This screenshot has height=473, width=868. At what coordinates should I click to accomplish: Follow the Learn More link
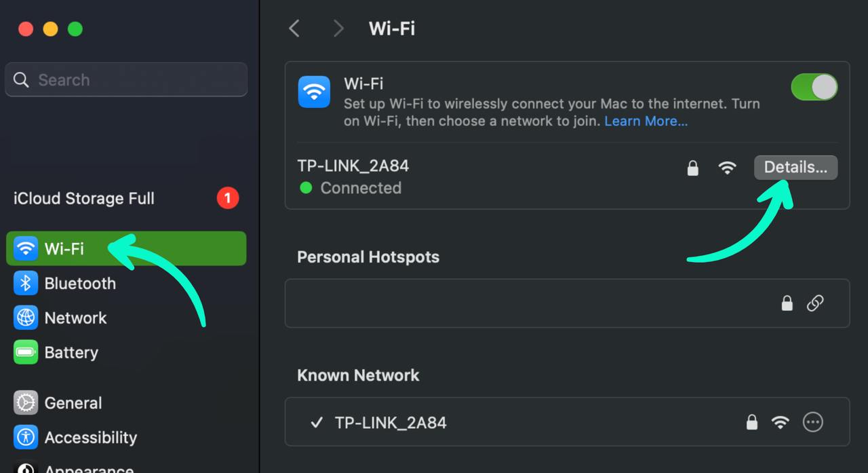click(646, 121)
